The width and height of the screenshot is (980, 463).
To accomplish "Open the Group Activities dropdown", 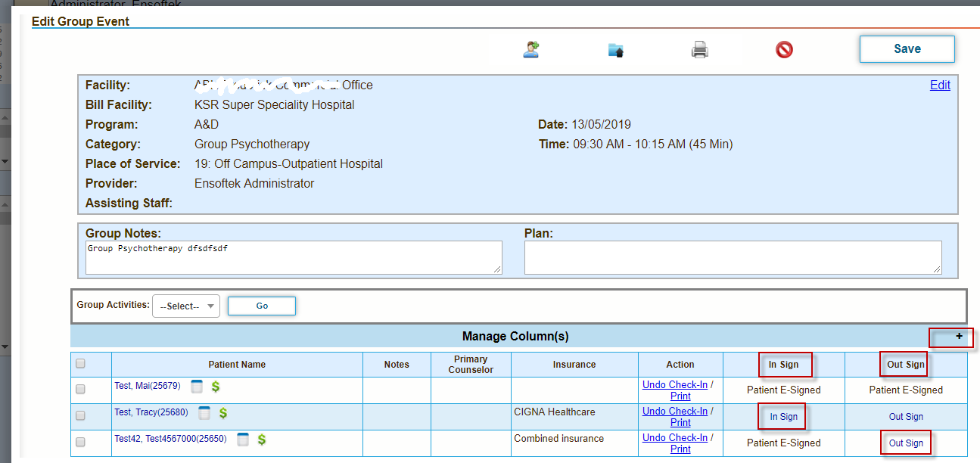I will coord(186,306).
